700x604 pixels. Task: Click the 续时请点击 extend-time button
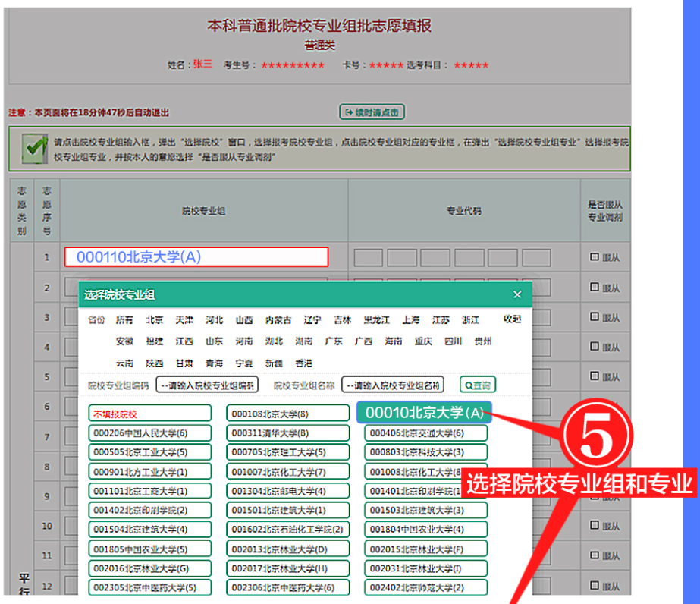[372, 112]
